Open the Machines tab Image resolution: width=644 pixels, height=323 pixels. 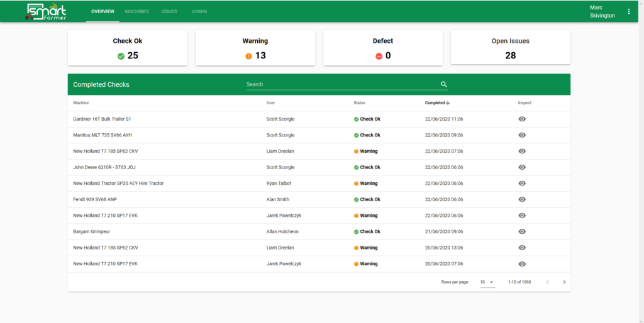(136, 11)
